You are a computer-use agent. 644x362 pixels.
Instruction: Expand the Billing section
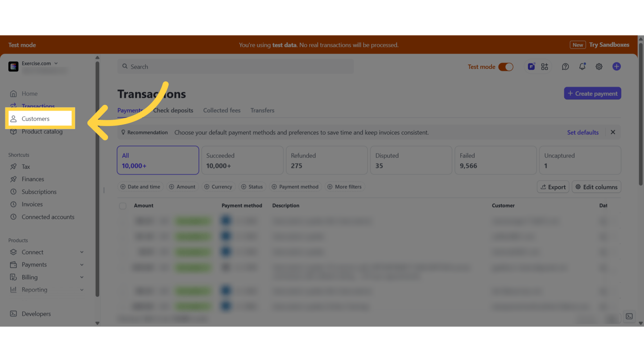(29, 277)
